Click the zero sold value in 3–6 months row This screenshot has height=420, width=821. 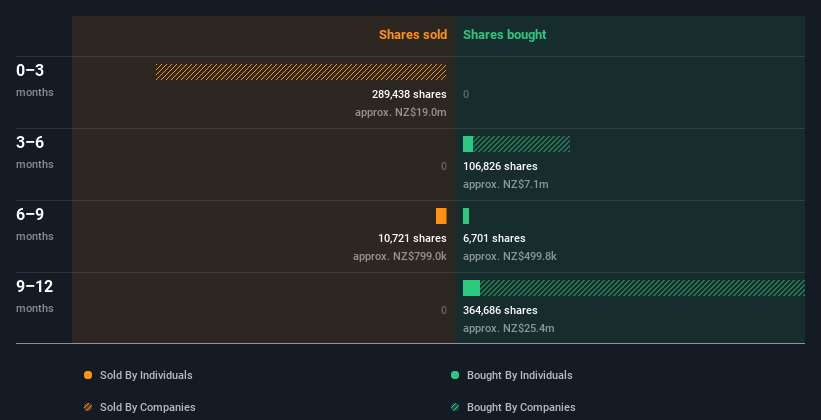[444, 167]
